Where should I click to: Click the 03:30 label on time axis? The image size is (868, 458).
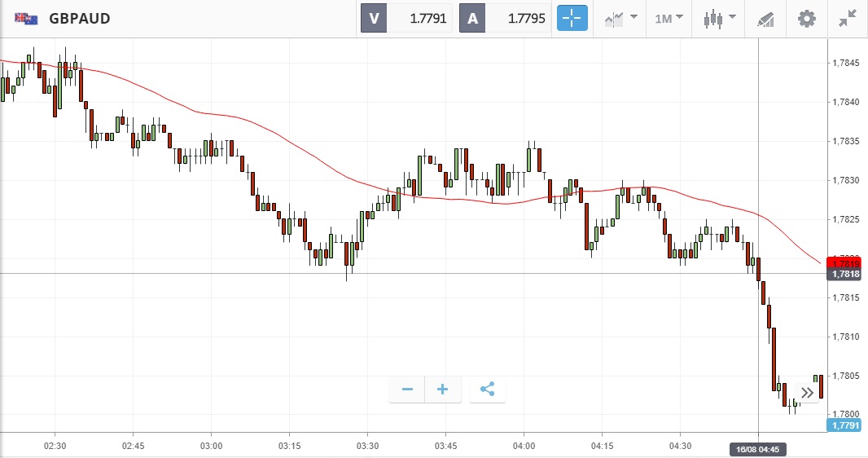(x=367, y=446)
